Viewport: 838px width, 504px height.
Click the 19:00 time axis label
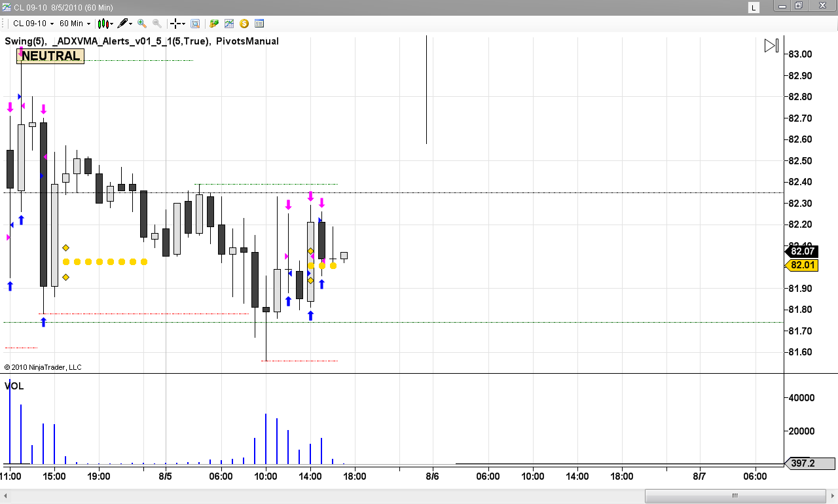99,477
